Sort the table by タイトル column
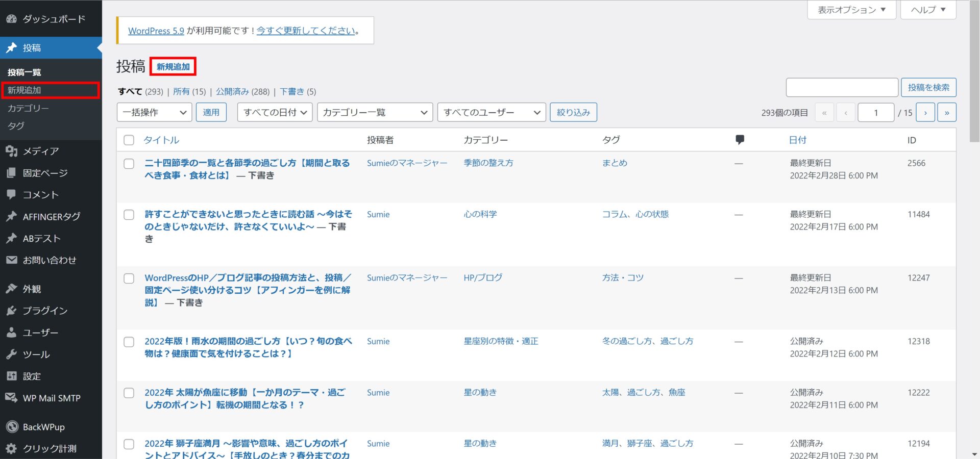980x459 pixels. coord(161,140)
